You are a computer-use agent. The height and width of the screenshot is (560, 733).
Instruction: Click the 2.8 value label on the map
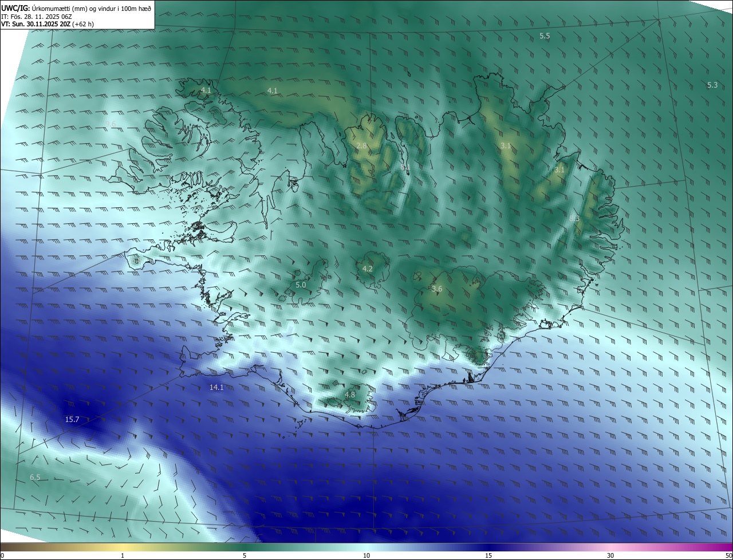point(361,147)
